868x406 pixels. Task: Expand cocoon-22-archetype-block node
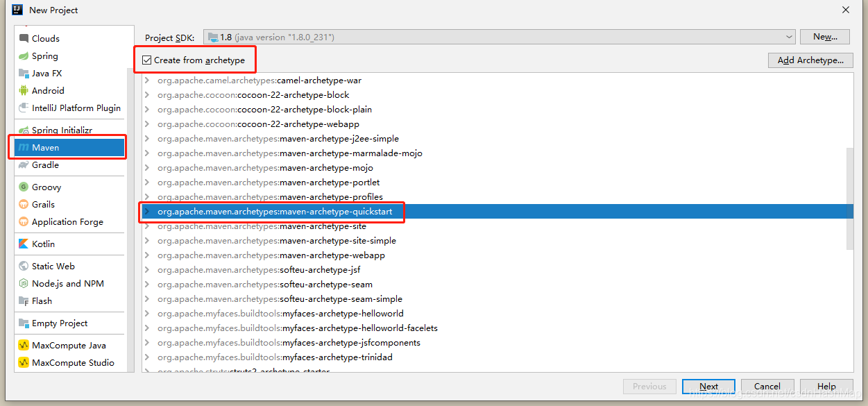(146, 95)
